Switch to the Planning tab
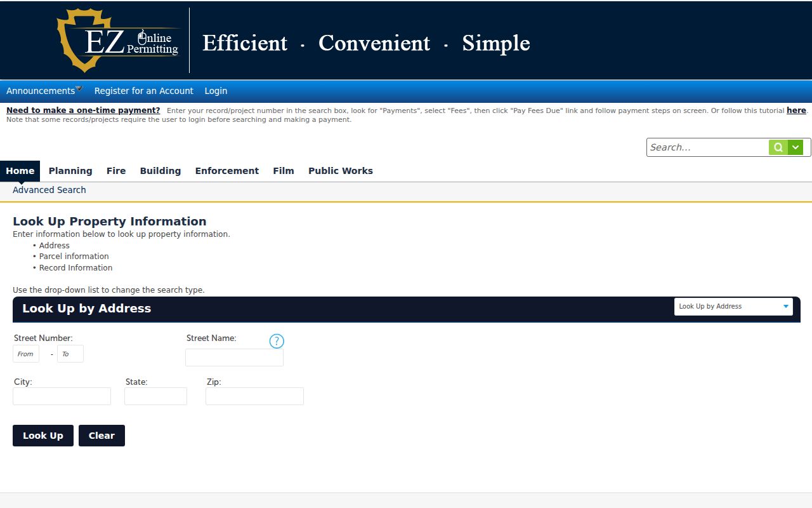812x508 pixels. click(x=70, y=171)
